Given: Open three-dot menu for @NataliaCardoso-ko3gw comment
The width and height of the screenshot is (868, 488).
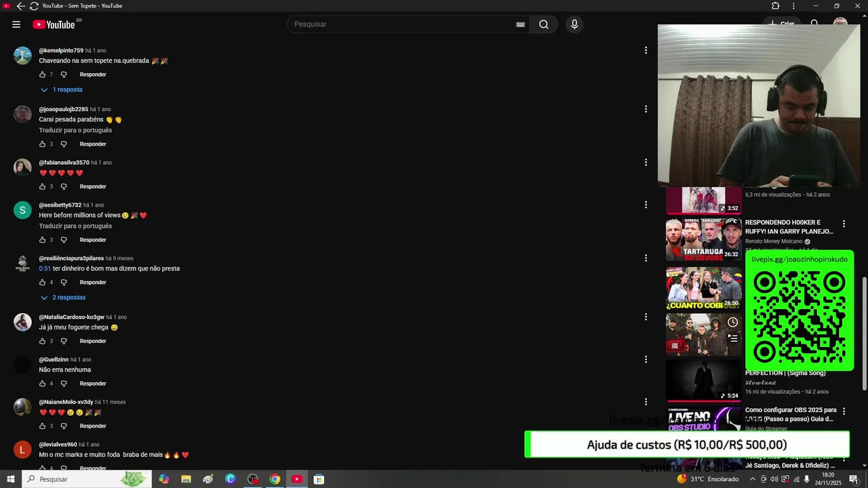Looking at the screenshot, I should (646, 317).
